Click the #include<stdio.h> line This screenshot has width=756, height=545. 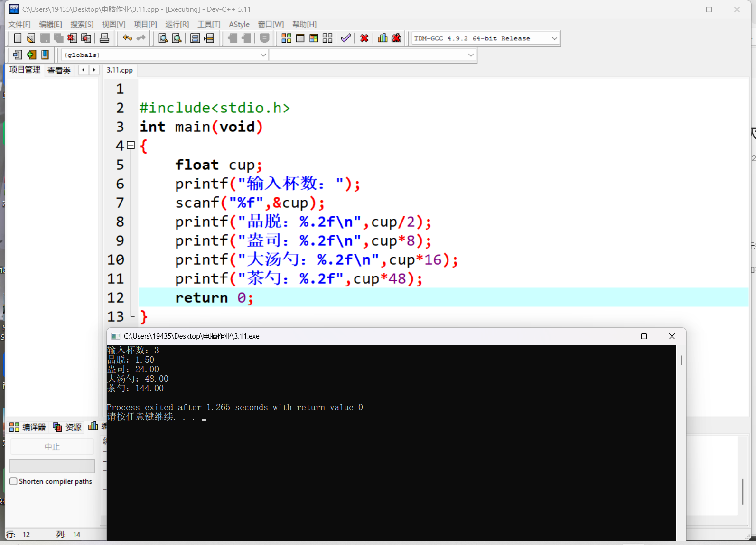coord(215,108)
